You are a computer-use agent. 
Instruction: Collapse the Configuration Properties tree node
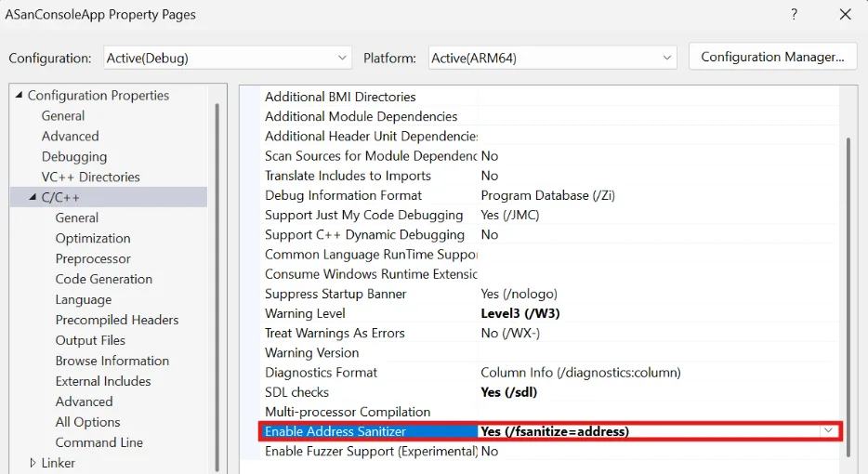tap(19, 96)
